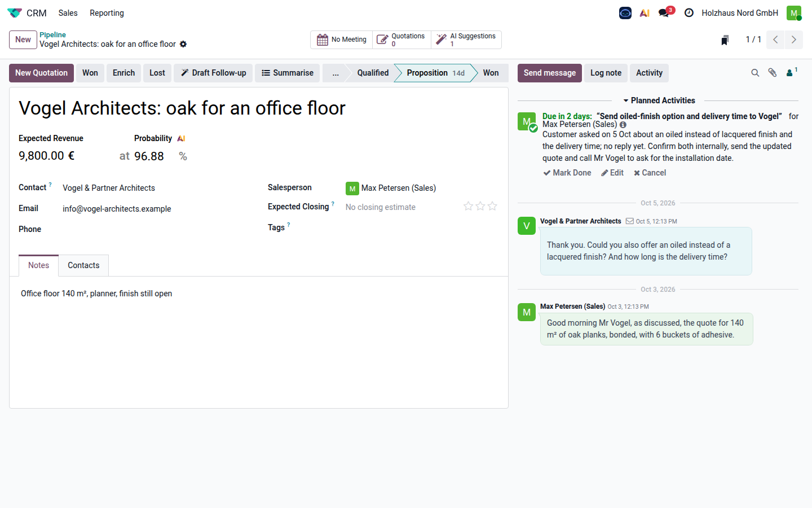
Task: Search chatter messages with magnifier icon
Action: (755, 73)
